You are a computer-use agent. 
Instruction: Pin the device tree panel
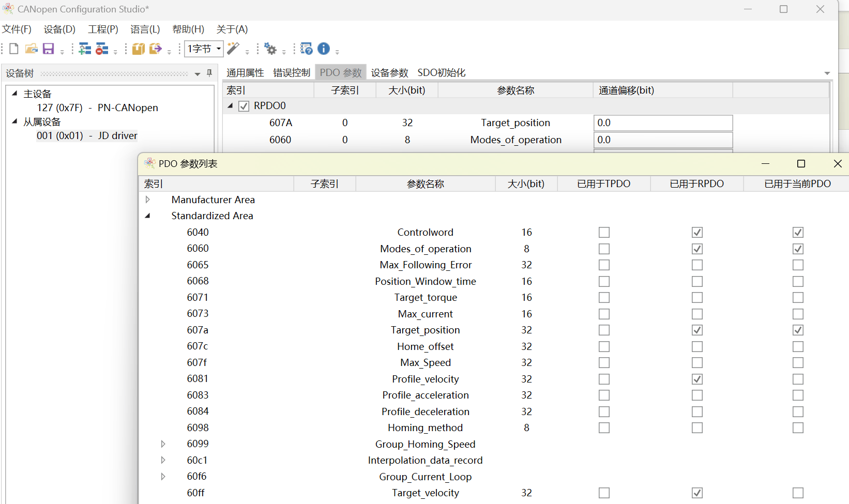209,73
